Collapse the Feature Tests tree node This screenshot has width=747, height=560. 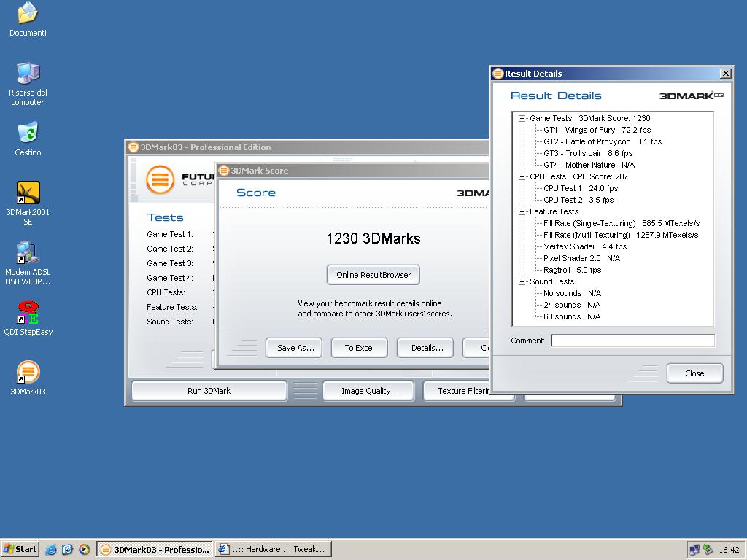click(522, 211)
